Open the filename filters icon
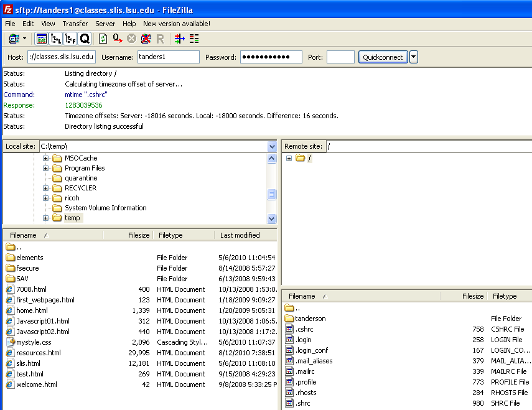 180,39
